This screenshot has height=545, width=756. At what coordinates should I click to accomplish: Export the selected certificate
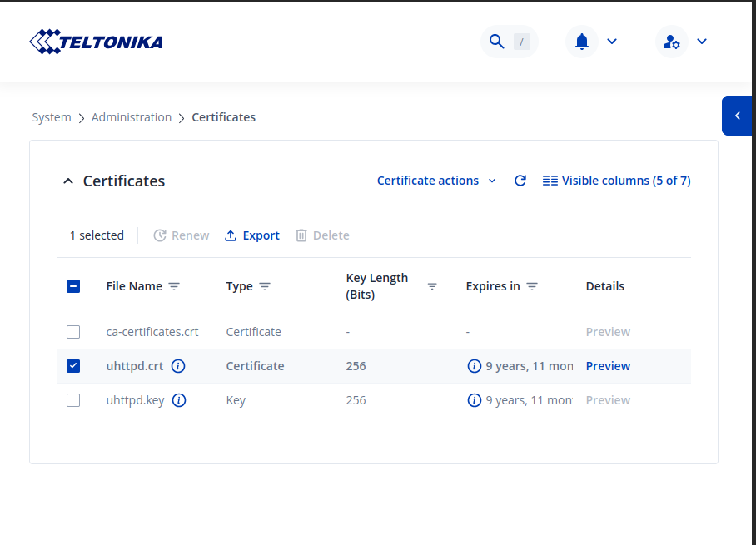click(x=252, y=235)
